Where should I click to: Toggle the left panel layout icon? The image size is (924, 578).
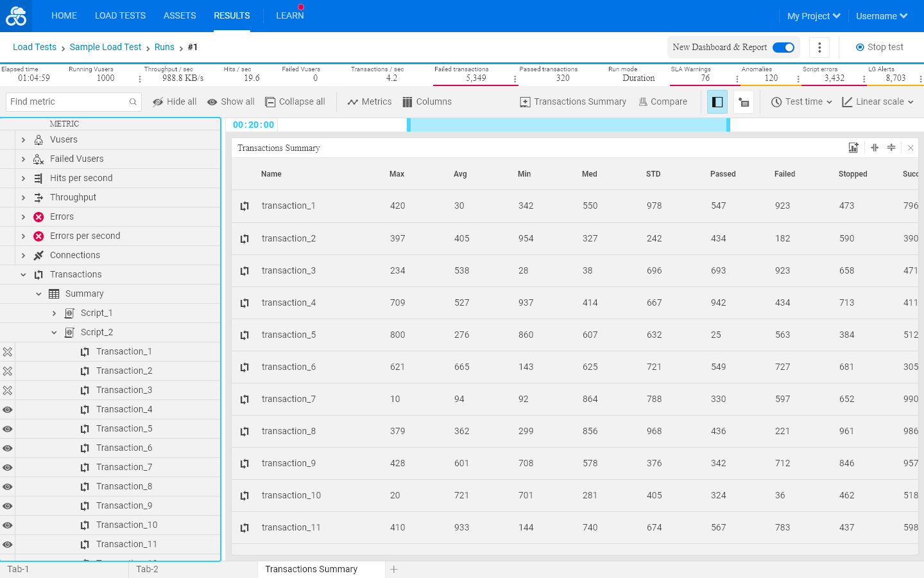(x=717, y=102)
